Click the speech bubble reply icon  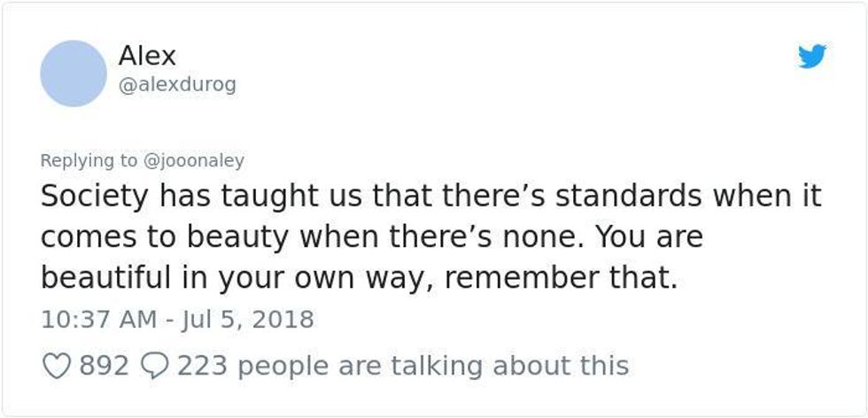pyautogui.click(x=154, y=366)
